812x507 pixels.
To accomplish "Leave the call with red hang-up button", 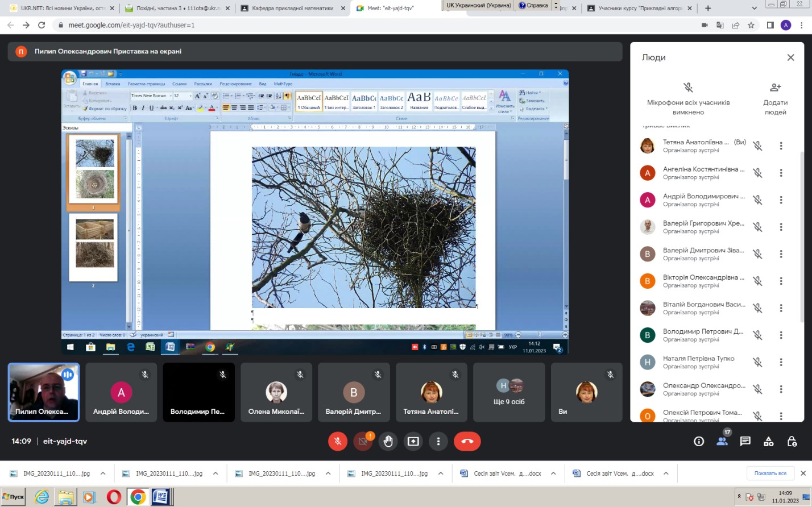I will coord(467,441).
